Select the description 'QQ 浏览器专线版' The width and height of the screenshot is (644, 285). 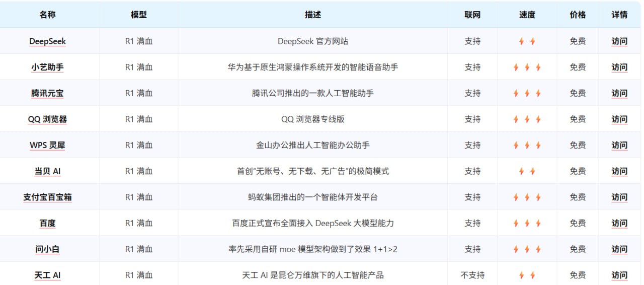[312, 119]
